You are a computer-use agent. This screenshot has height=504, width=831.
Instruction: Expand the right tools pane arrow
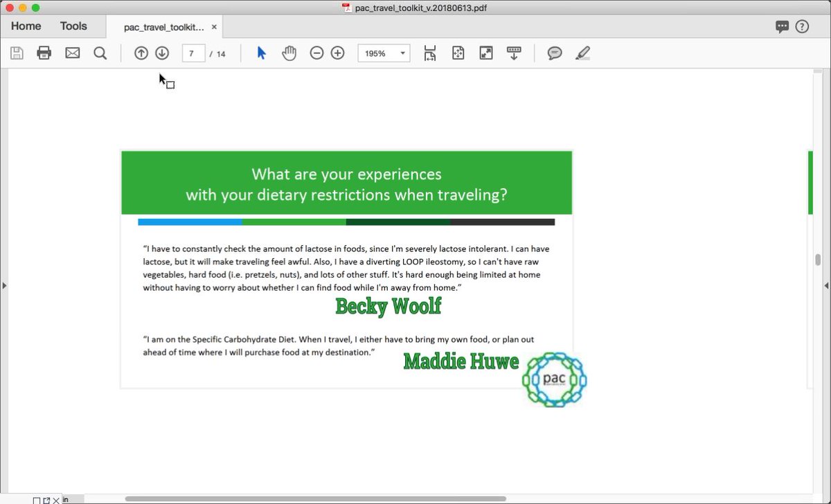[826, 285]
